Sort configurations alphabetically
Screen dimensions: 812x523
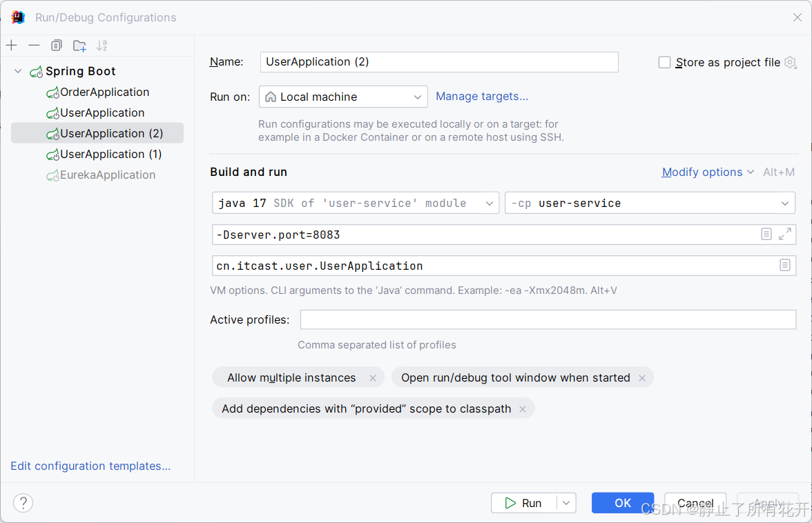(102, 46)
